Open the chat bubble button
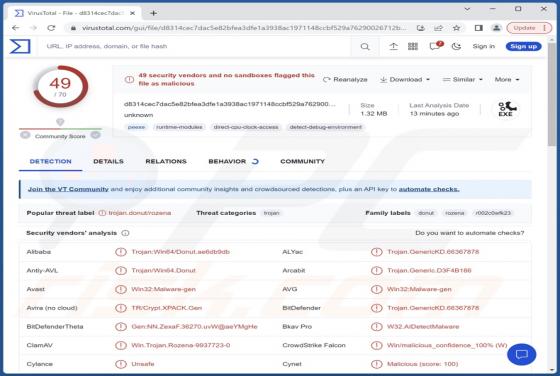 (x=521, y=354)
